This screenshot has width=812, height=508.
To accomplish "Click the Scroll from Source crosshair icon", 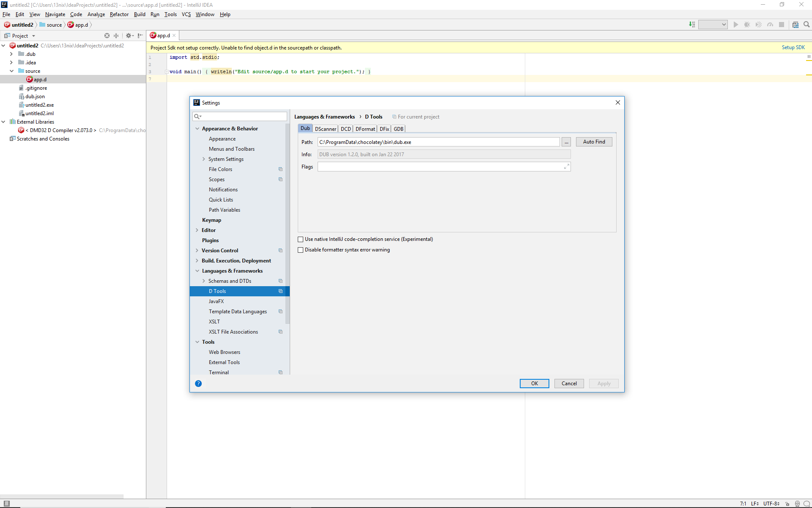I will pos(107,36).
